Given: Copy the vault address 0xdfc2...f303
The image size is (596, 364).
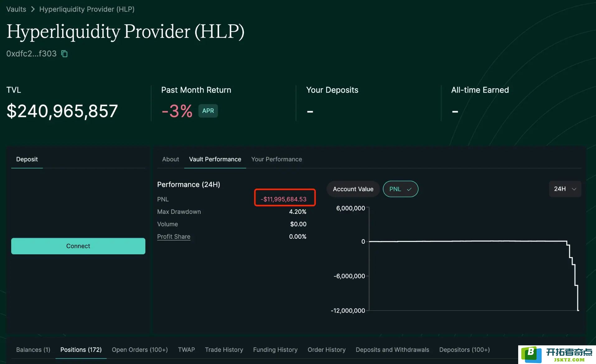Looking at the screenshot, I should 64,54.
